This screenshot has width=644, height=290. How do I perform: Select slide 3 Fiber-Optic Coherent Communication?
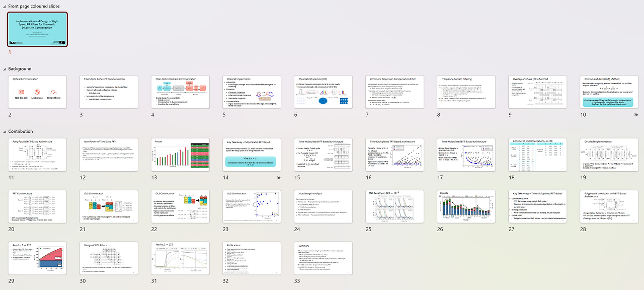point(109,92)
